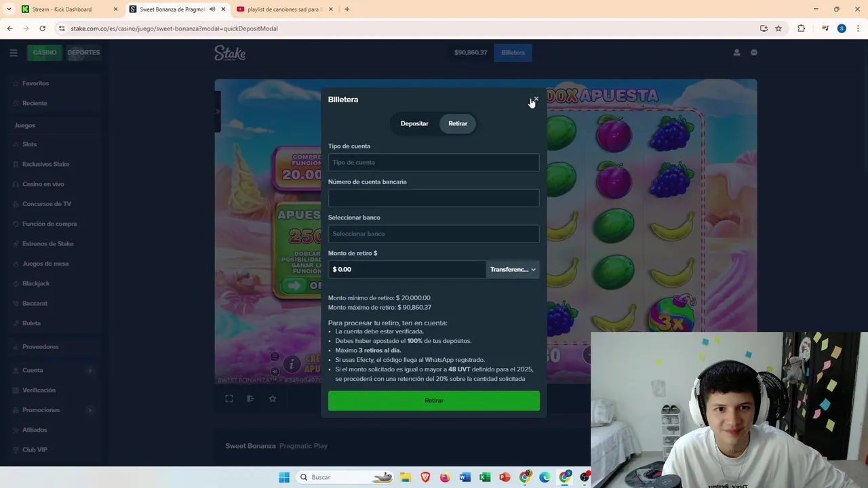This screenshot has height=488, width=868.
Task: Switch to Stream - Kick Dashboard tab
Action: click(x=68, y=9)
